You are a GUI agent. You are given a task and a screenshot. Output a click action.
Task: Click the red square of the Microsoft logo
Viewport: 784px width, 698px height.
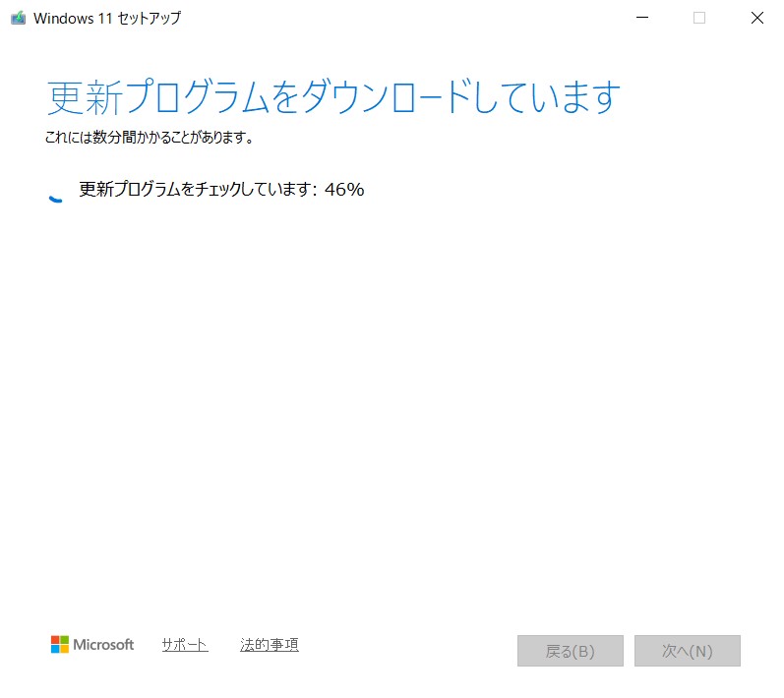coord(55,640)
